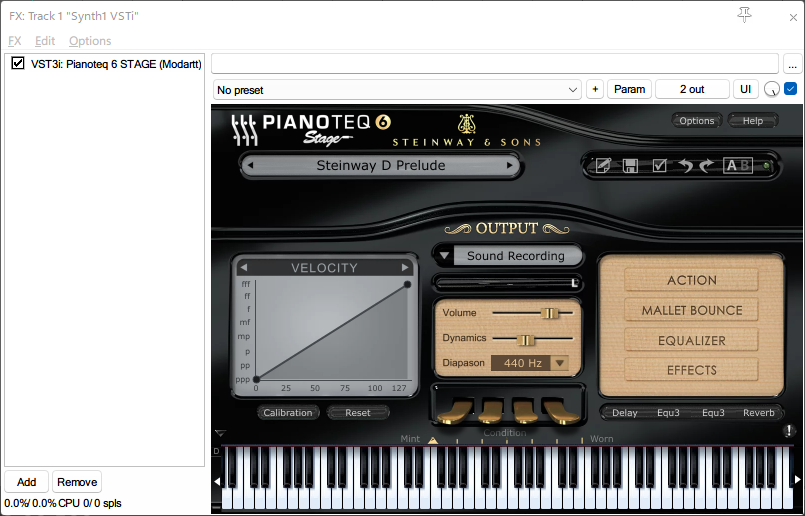Click the Pianoteq Options button
The width and height of the screenshot is (805, 516).
click(x=697, y=121)
